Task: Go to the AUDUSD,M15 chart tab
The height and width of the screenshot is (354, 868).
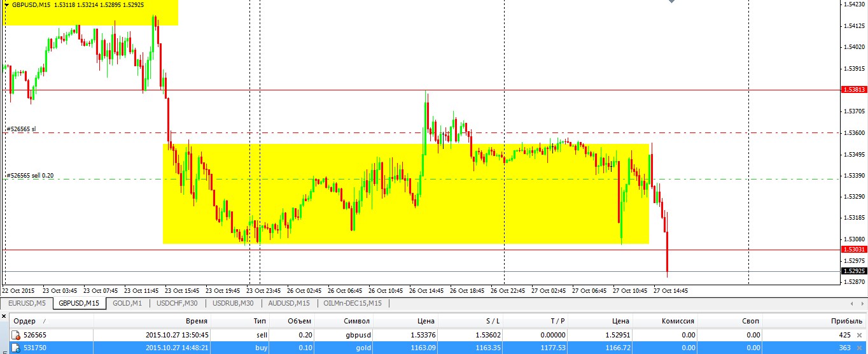Action: [289, 304]
